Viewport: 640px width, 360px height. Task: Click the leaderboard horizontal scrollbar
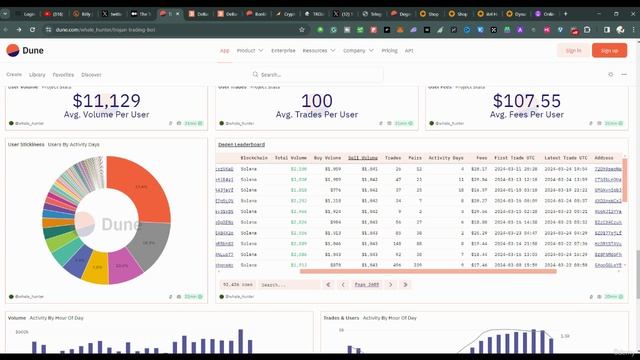(428, 271)
